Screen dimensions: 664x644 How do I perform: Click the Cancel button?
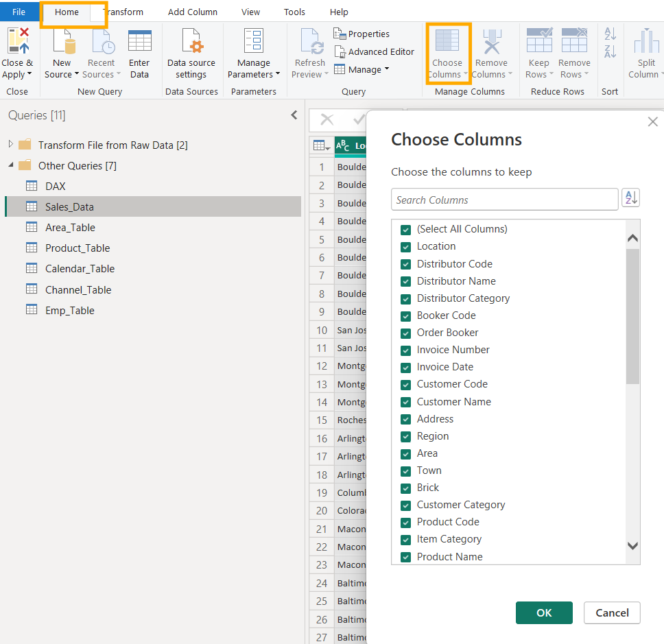[612, 612]
